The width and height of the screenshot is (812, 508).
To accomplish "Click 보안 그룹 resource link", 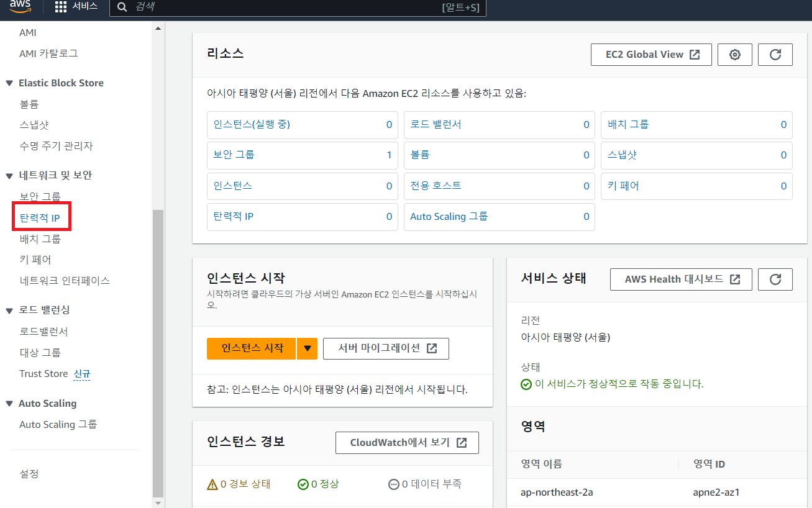I will [234, 155].
